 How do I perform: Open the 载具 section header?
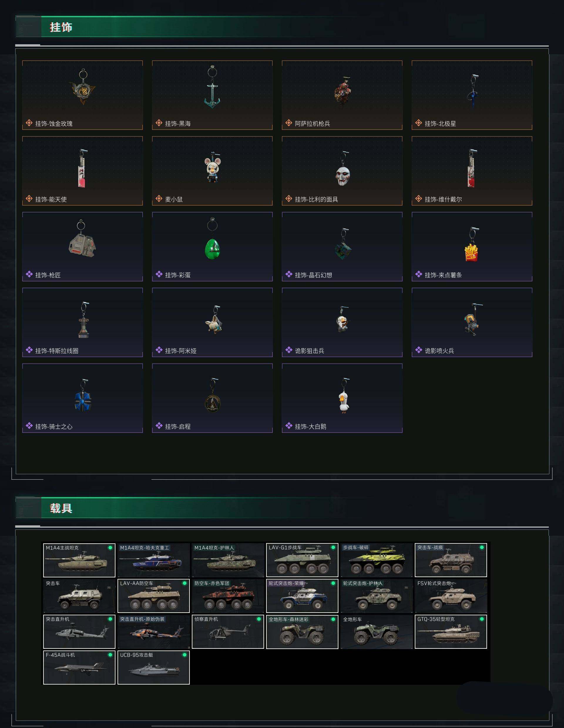61,508
